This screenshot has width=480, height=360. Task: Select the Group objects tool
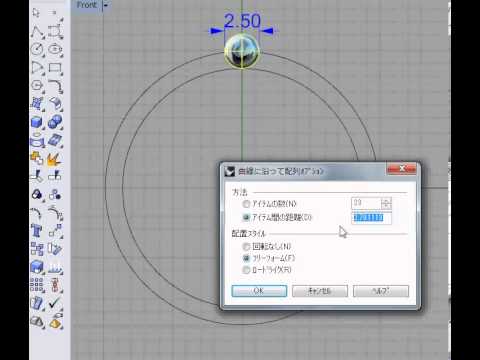[x=37, y=194]
